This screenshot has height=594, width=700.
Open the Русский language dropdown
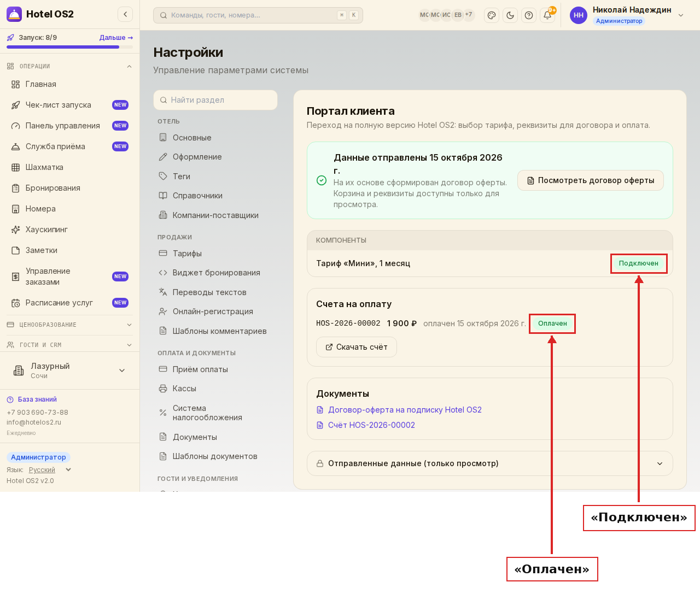50,470
